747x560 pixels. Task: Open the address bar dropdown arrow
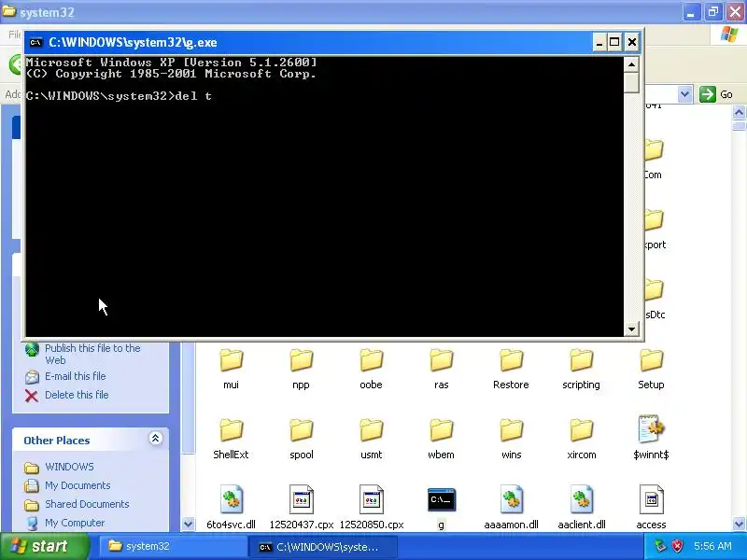(684, 94)
